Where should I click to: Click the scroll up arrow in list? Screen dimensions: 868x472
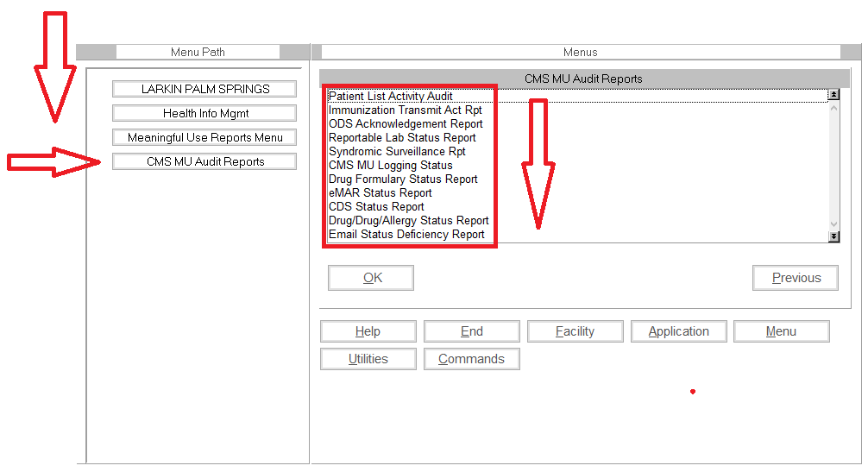[x=833, y=109]
